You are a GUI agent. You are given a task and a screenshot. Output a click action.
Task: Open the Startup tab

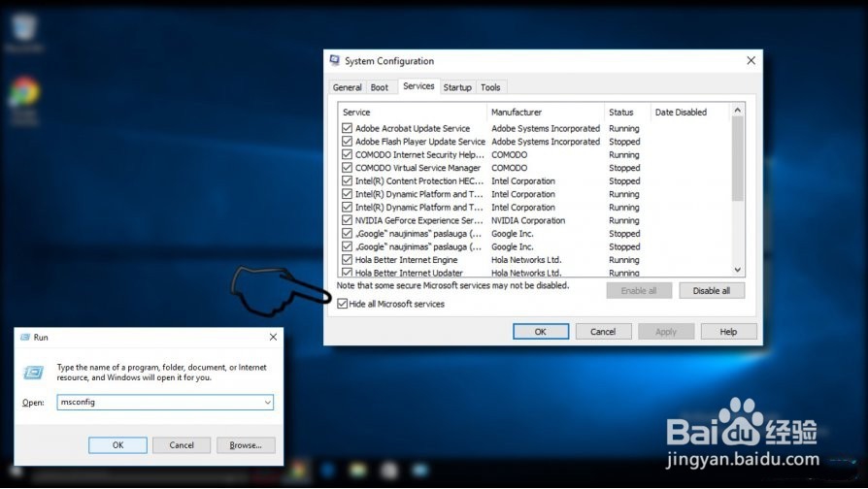457,87
